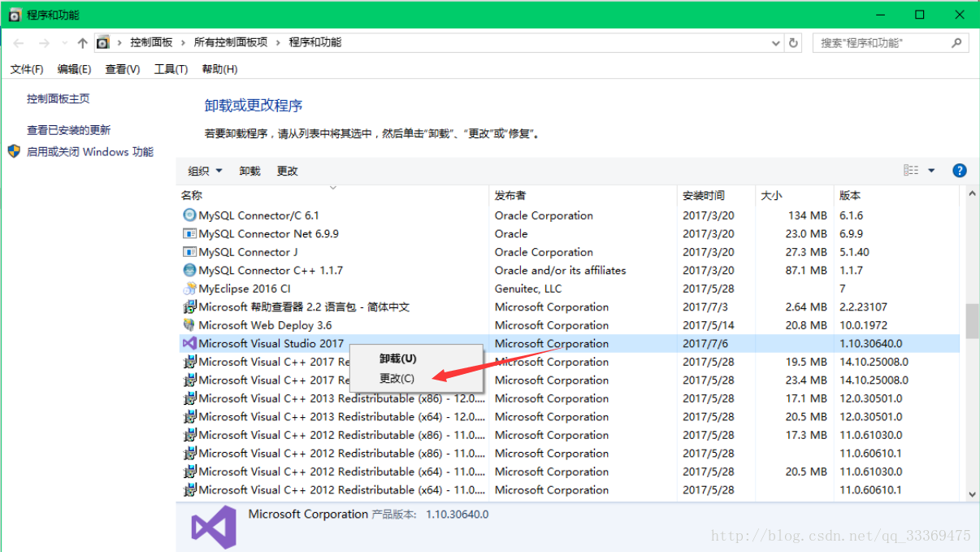980x552 pixels.
Task: Open the help question mark icon
Action: (959, 170)
